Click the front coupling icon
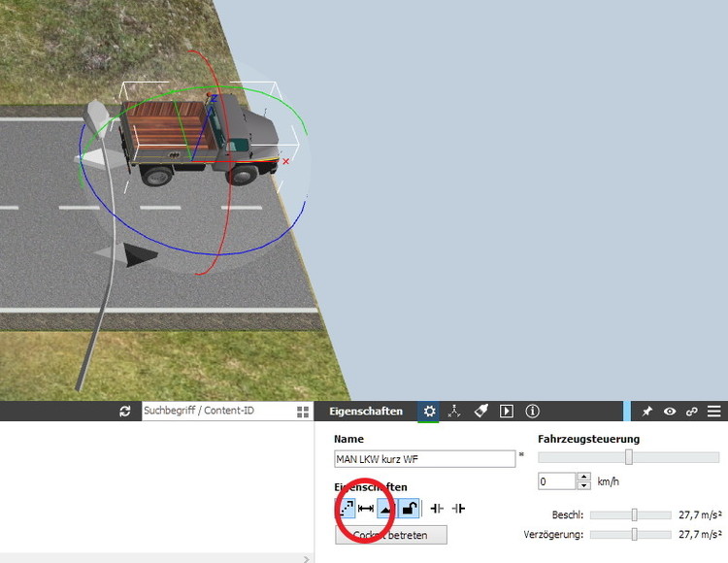The height and width of the screenshot is (563, 728). 437,508
